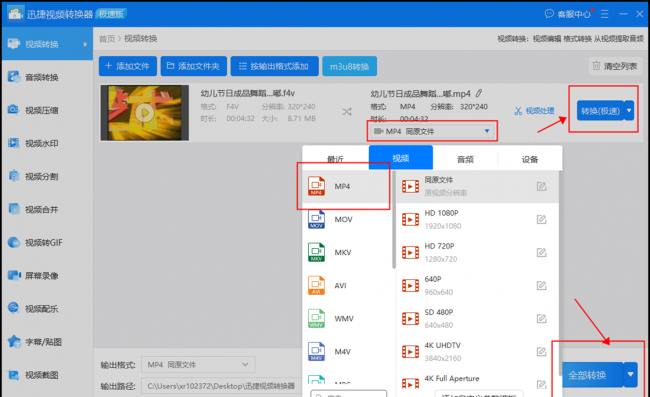Open 视频水印 in the sidebar
650x397 pixels.
click(47, 143)
